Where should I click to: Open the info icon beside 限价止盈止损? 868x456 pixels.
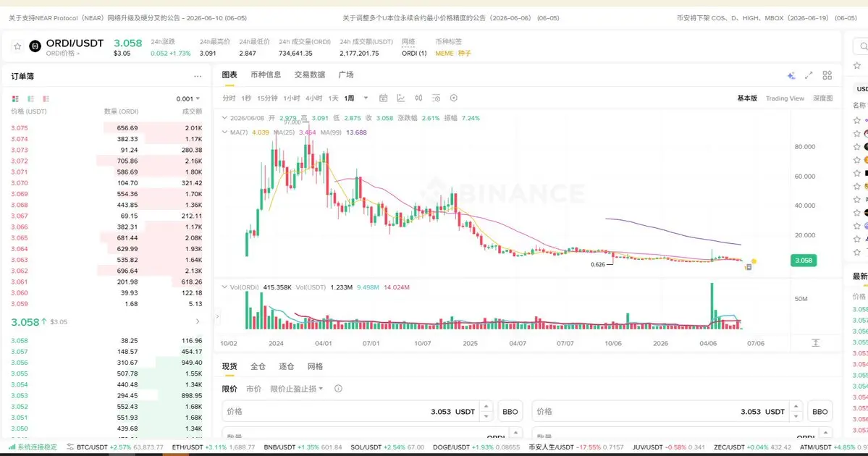[x=338, y=389]
